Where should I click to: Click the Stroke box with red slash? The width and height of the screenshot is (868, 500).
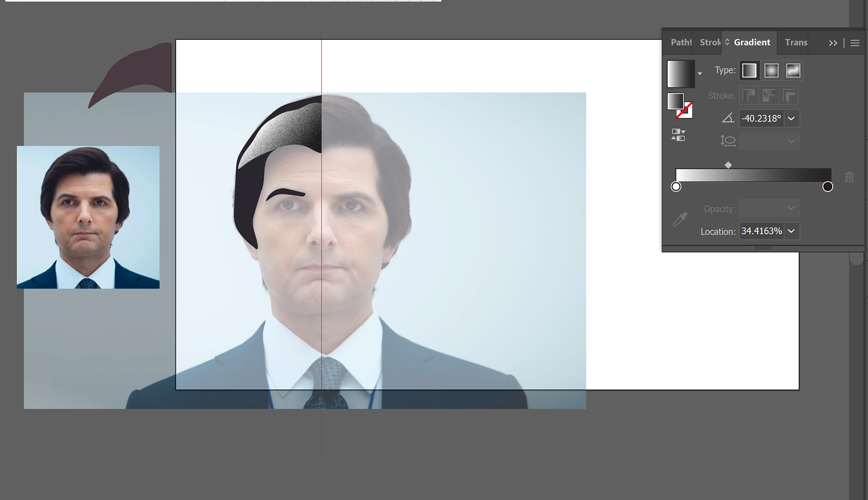click(686, 112)
